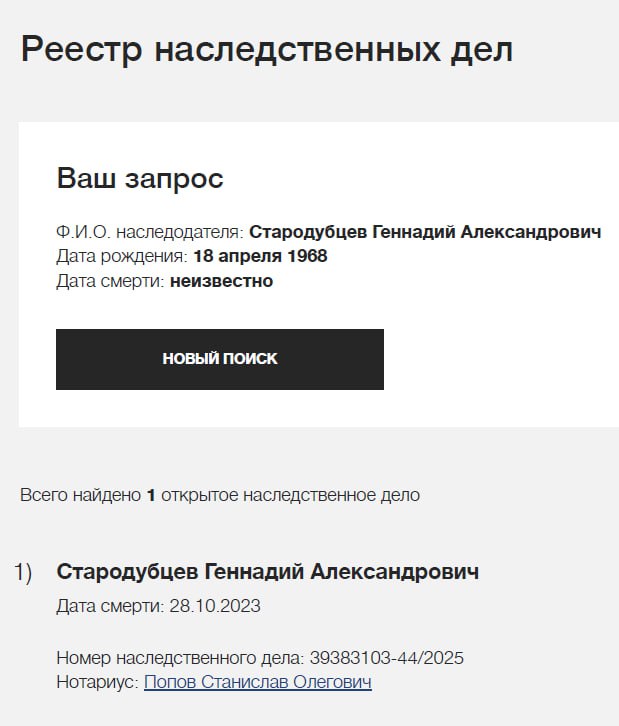Click the "Ваш запрос" section title

[140, 179]
